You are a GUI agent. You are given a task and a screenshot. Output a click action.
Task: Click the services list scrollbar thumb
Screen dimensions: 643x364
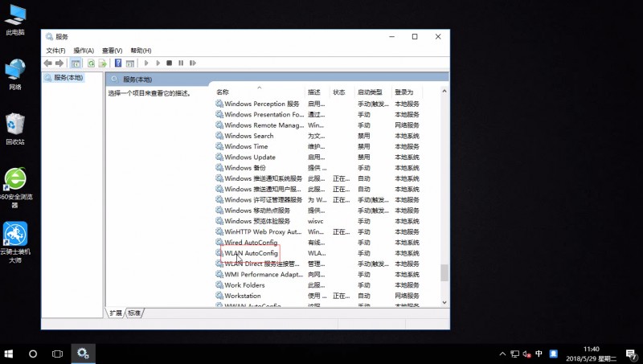(x=444, y=273)
